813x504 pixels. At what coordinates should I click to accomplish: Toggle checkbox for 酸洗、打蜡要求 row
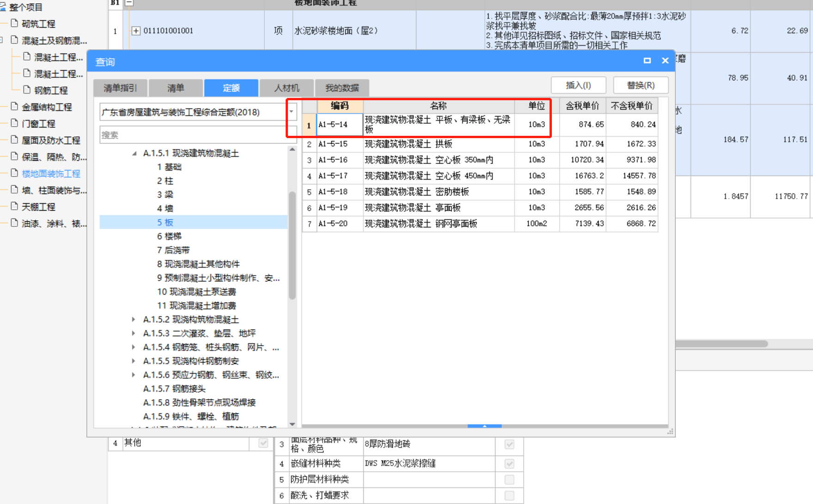click(x=509, y=495)
